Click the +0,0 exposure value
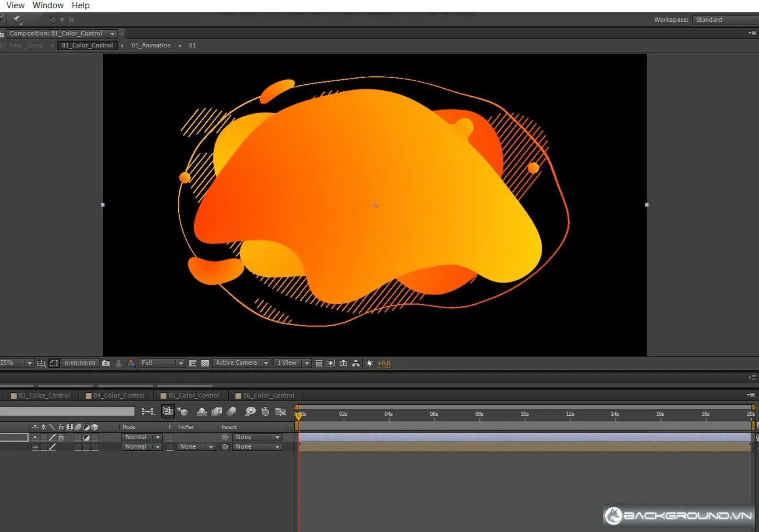Viewport: 759px width, 532px height. coord(384,363)
